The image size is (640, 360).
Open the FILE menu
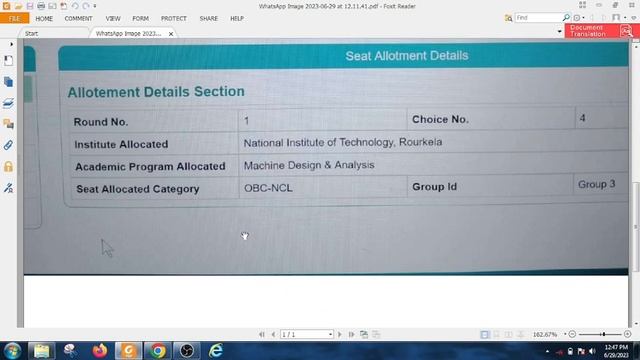(14, 18)
